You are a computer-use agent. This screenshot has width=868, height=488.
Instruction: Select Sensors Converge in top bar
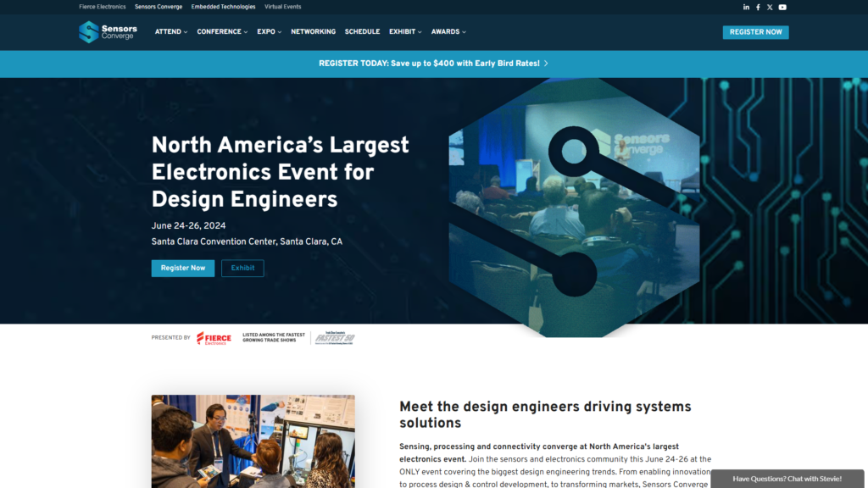coord(159,7)
